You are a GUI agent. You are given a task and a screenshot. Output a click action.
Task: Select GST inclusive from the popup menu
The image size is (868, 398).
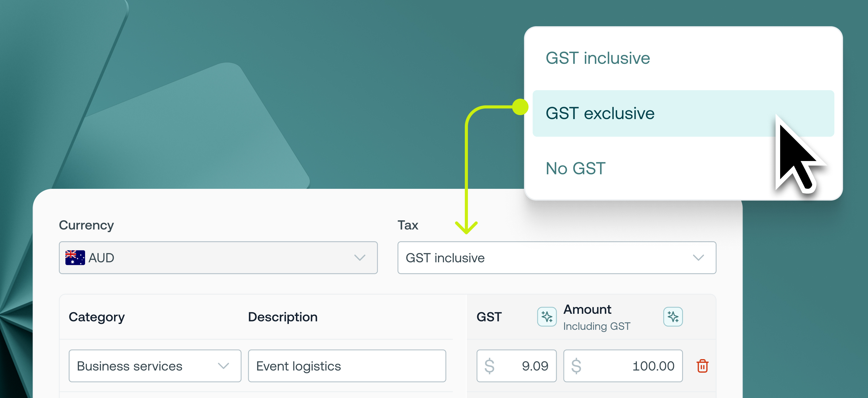(x=598, y=58)
